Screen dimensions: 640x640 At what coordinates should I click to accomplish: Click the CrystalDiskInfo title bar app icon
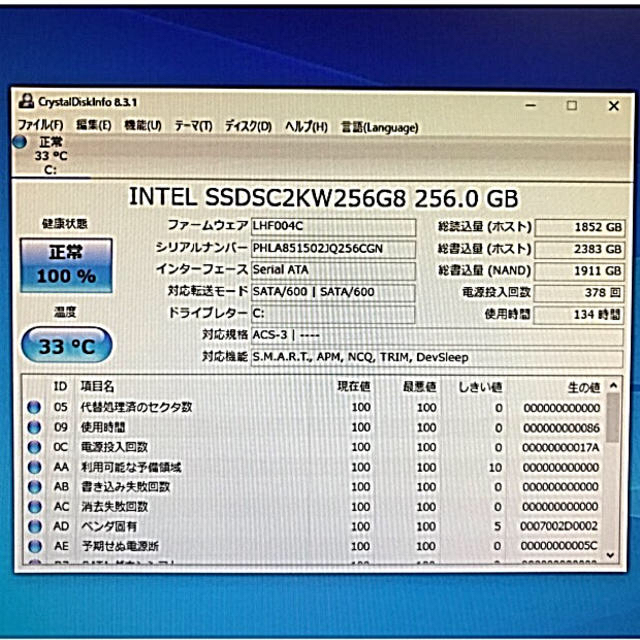[x=26, y=101]
